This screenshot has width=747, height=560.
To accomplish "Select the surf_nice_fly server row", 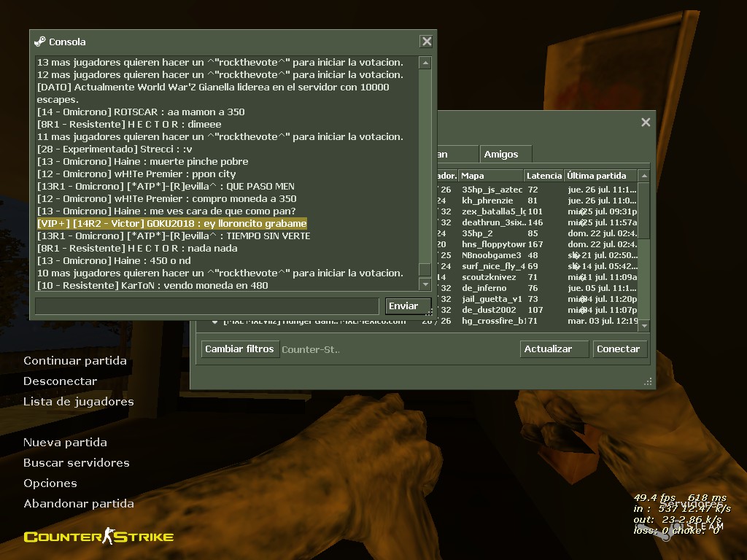I will coord(537,266).
